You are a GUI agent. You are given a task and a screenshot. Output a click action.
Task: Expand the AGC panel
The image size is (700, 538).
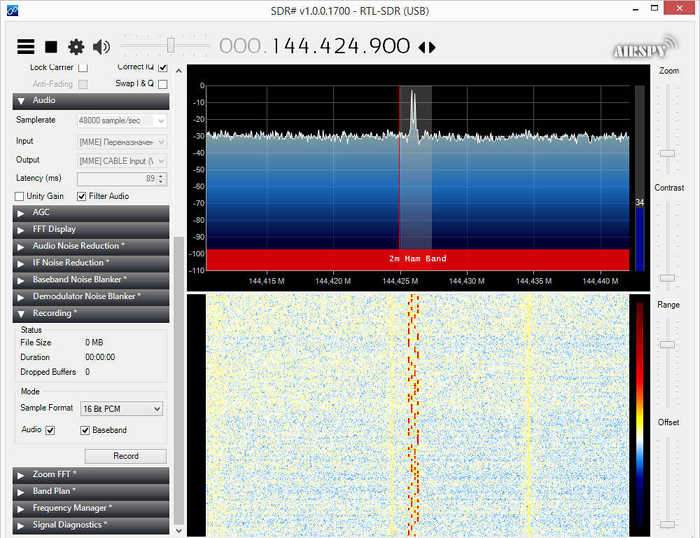[91, 213]
